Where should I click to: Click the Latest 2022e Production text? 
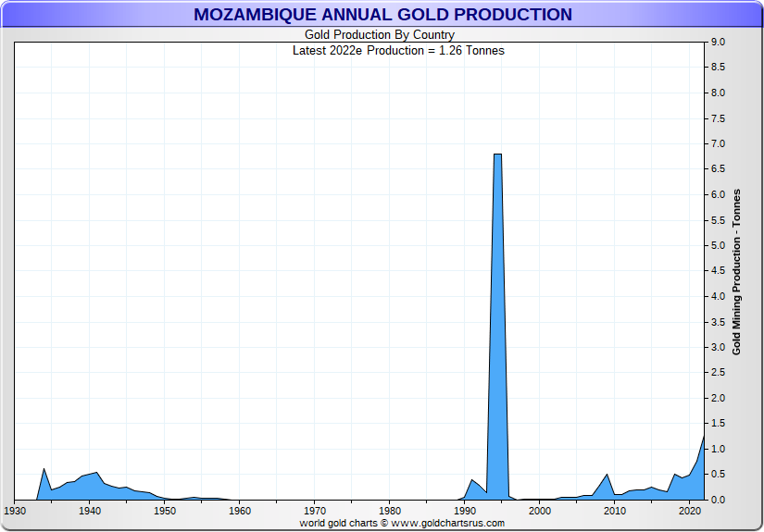click(398, 50)
